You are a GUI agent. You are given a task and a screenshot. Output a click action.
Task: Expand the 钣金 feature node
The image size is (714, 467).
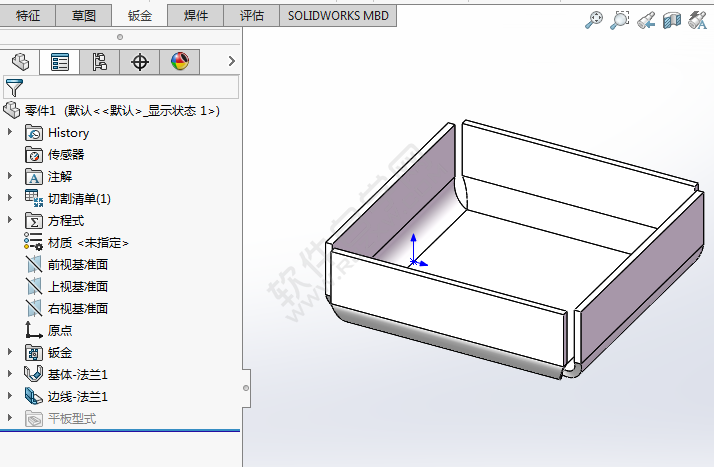[10, 351]
